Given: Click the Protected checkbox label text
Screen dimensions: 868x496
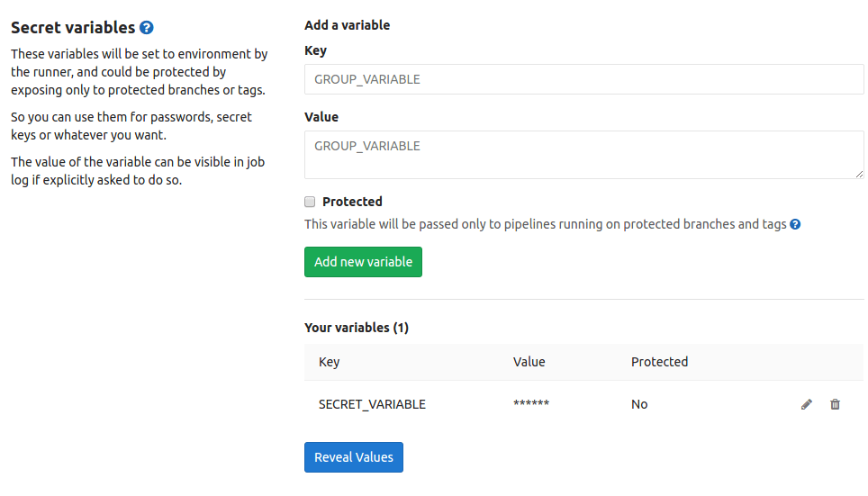Looking at the screenshot, I should (x=352, y=202).
